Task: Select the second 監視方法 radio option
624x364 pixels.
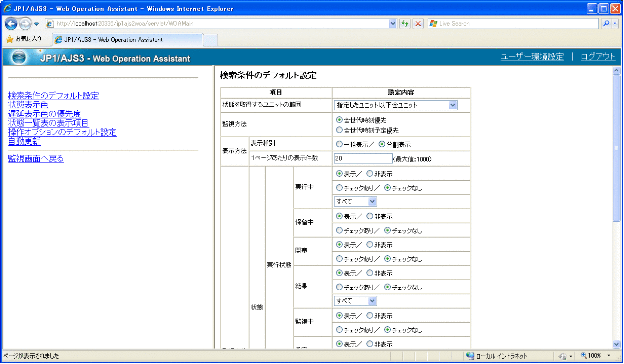Action: 339,130
